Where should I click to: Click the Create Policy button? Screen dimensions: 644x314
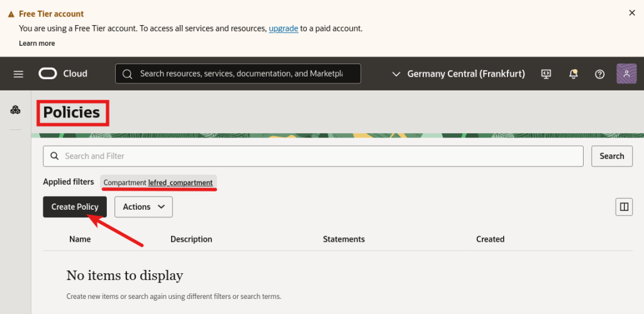click(75, 207)
